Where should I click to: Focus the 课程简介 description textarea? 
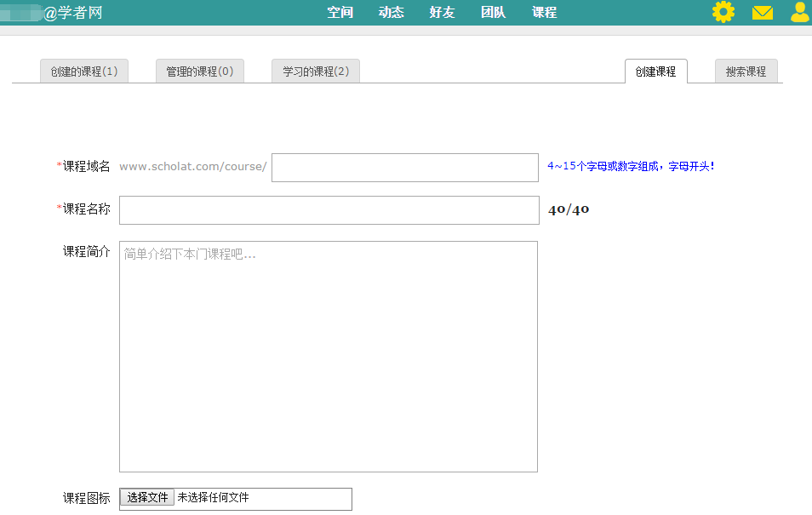[x=329, y=356]
